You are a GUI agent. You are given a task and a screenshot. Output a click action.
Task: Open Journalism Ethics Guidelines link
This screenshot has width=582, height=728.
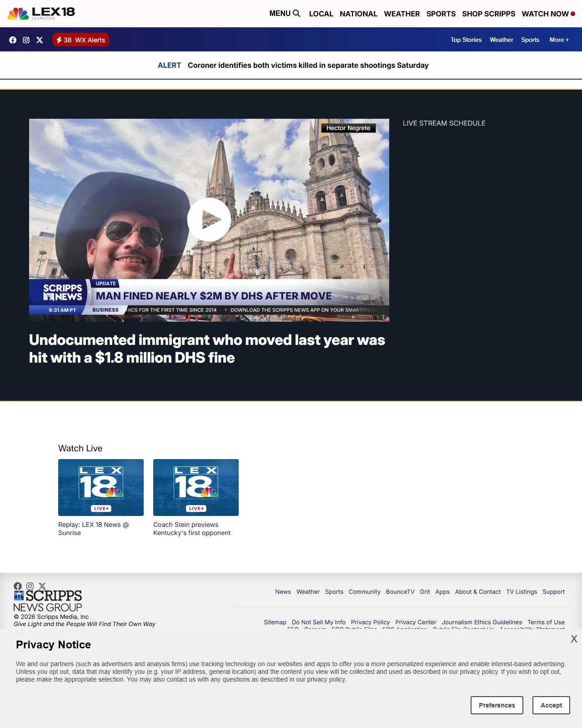pyautogui.click(x=482, y=622)
